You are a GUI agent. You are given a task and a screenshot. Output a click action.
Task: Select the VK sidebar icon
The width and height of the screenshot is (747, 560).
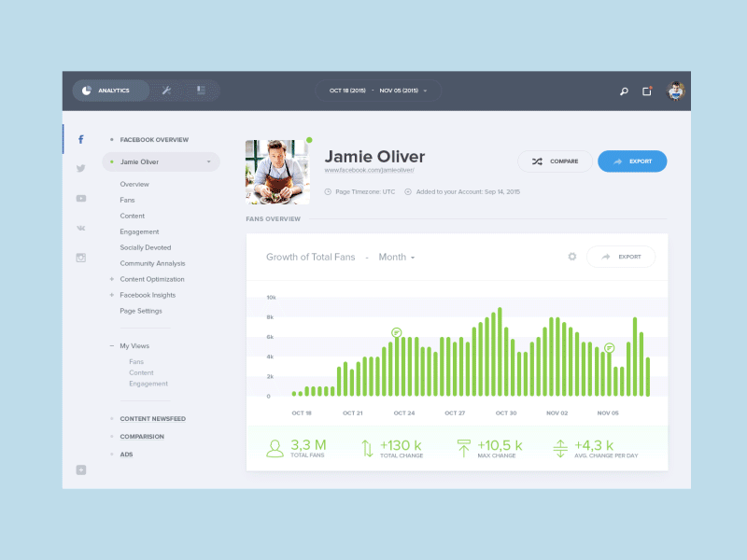[81, 228]
